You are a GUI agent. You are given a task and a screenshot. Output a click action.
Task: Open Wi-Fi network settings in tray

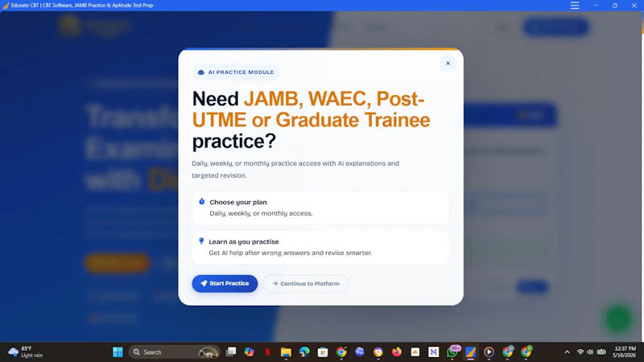[x=580, y=352]
